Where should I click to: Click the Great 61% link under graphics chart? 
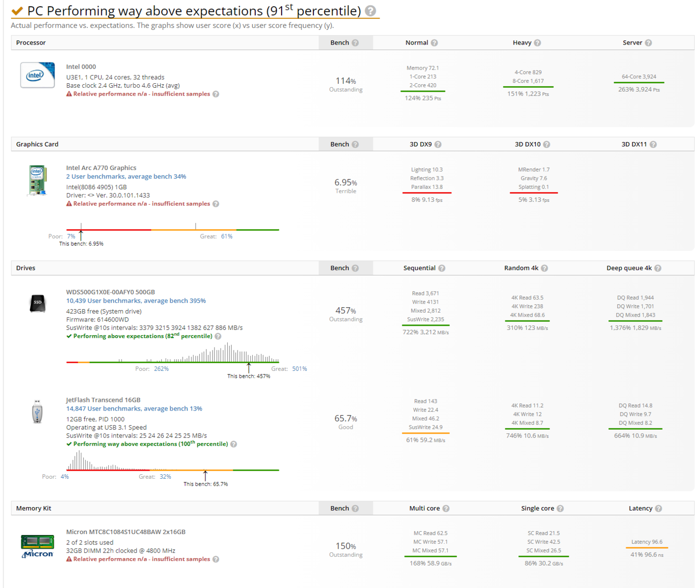click(227, 236)
